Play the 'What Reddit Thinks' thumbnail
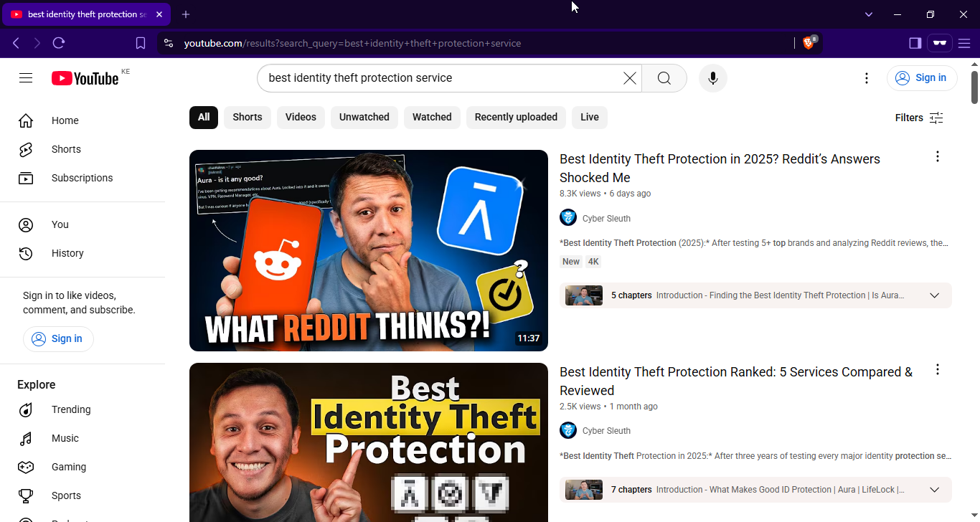 [369, 250]
